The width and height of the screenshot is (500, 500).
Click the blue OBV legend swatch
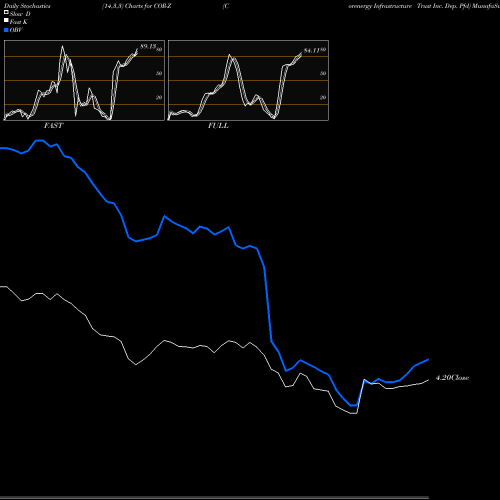pos(6,30)
